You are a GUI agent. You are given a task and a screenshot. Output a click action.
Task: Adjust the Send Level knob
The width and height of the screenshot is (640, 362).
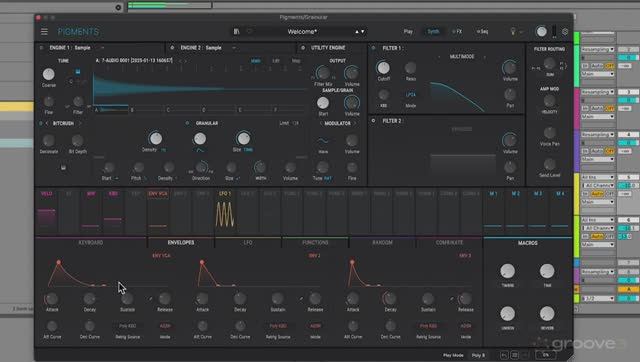tap(550, 164)
